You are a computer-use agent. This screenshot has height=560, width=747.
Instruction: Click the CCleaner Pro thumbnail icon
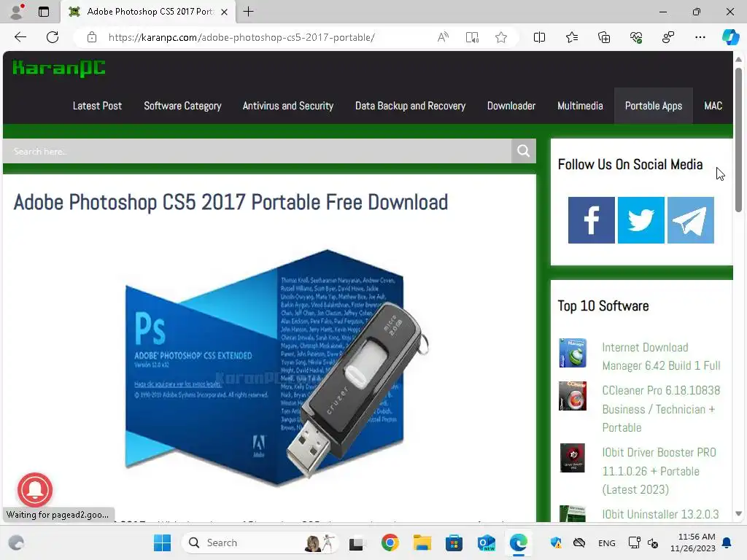(572, 396)
